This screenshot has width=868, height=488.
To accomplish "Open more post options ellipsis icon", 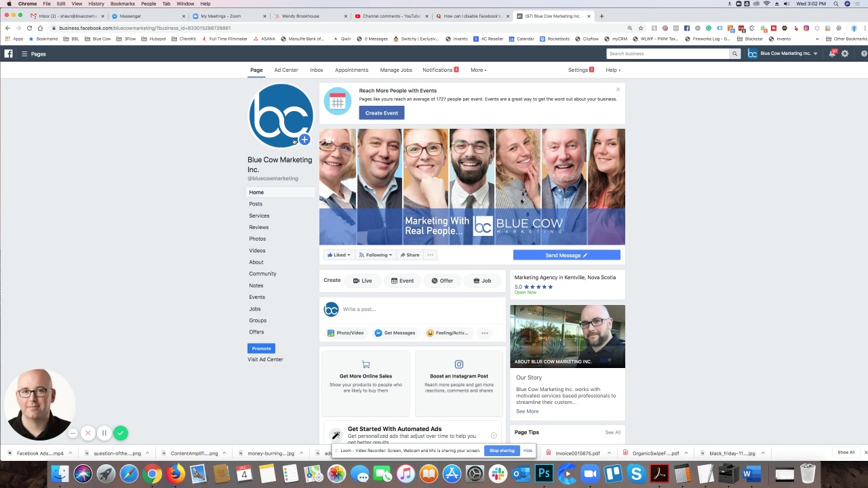I will tap(484, 333).
